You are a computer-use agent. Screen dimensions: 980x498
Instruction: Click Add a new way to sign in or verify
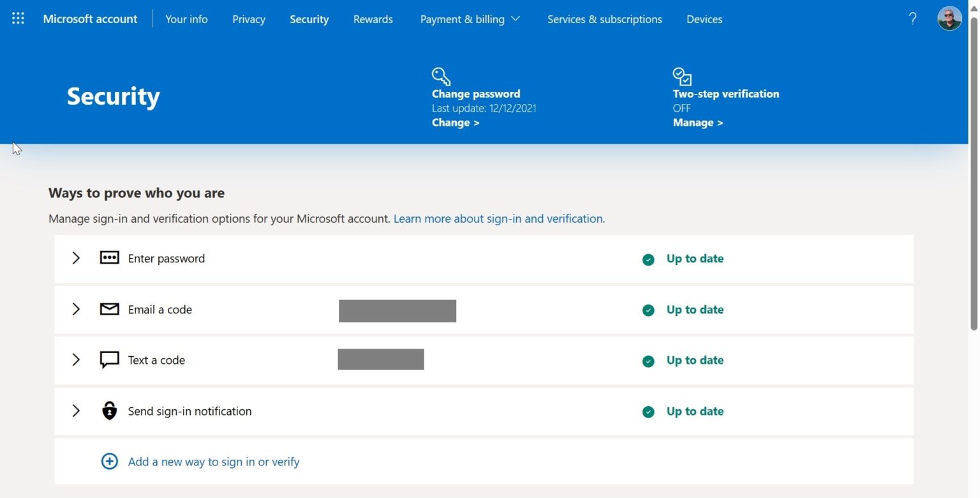[214, 462]
